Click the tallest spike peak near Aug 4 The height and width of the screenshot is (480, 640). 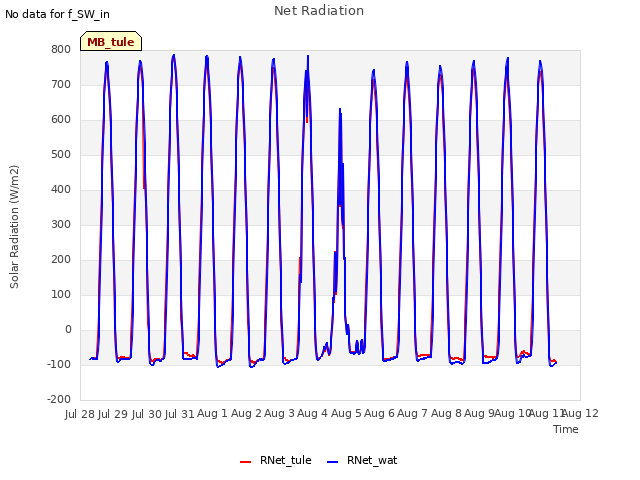[308, 56]
